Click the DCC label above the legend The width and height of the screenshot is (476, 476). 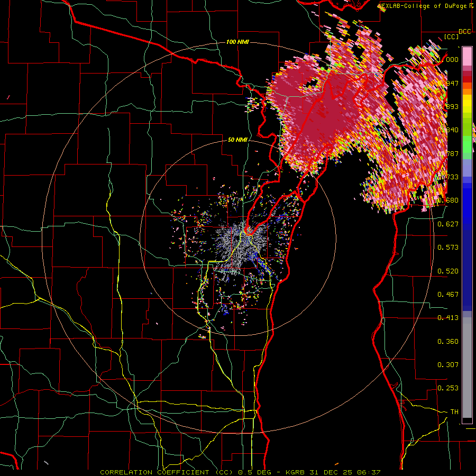click(x=465, y=32)
